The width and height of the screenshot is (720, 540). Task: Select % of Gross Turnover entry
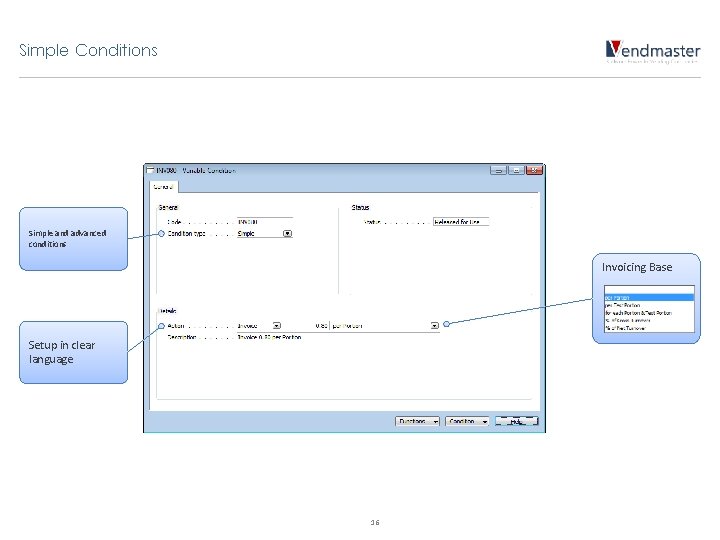[x=649, y=320]
